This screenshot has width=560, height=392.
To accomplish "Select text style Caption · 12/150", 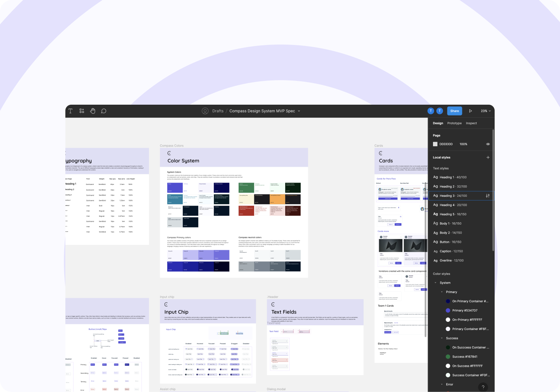I will pos(460,251).
